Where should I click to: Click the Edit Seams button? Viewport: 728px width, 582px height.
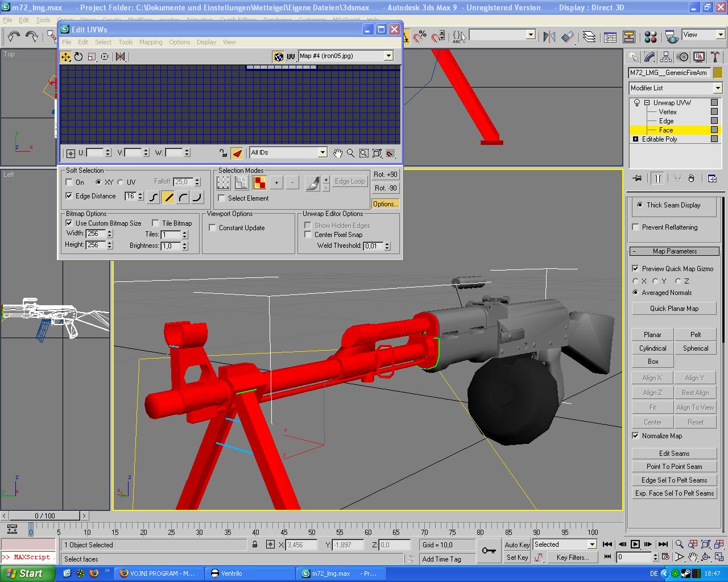pyautogui.click(x=674, y=454)
